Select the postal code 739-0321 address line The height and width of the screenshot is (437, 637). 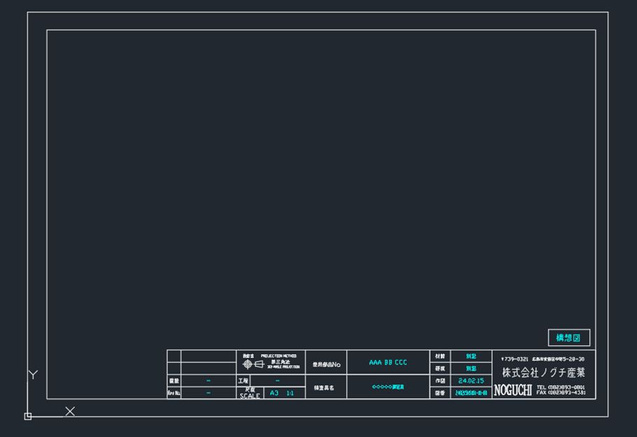(543, 359)
